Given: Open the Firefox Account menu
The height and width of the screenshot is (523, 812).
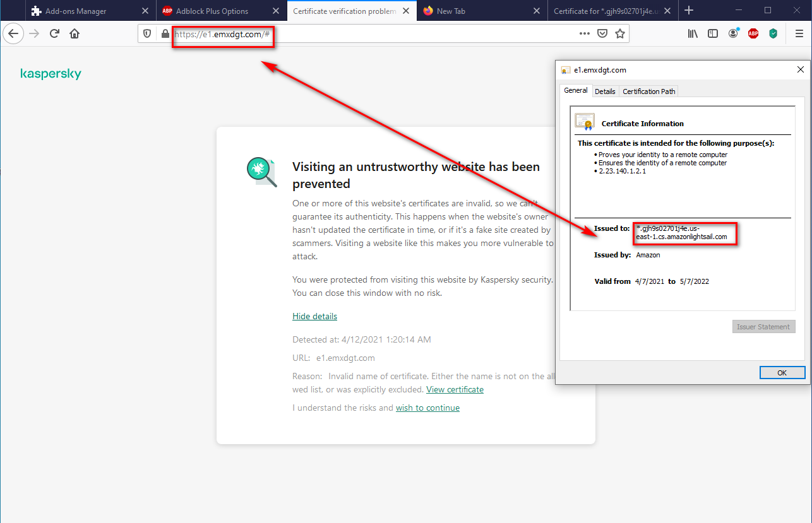Looking at the screenshot, I should [x=733, y=34].
